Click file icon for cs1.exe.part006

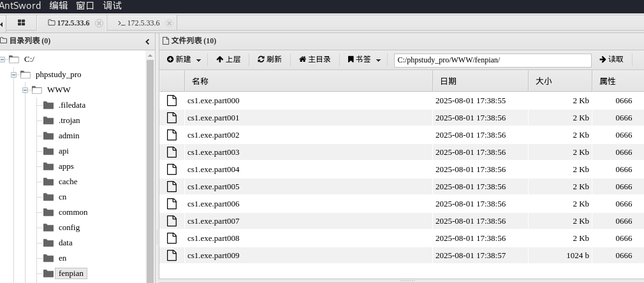coord(172,204)
